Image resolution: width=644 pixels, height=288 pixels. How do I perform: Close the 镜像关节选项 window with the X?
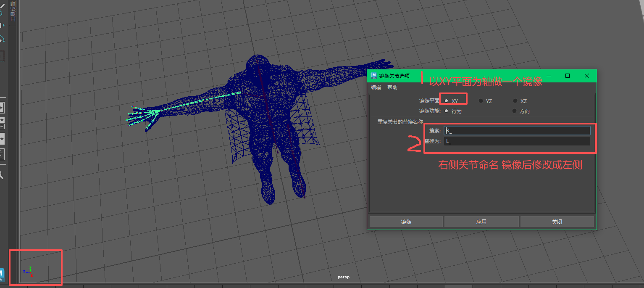click(x=587, y=76)
